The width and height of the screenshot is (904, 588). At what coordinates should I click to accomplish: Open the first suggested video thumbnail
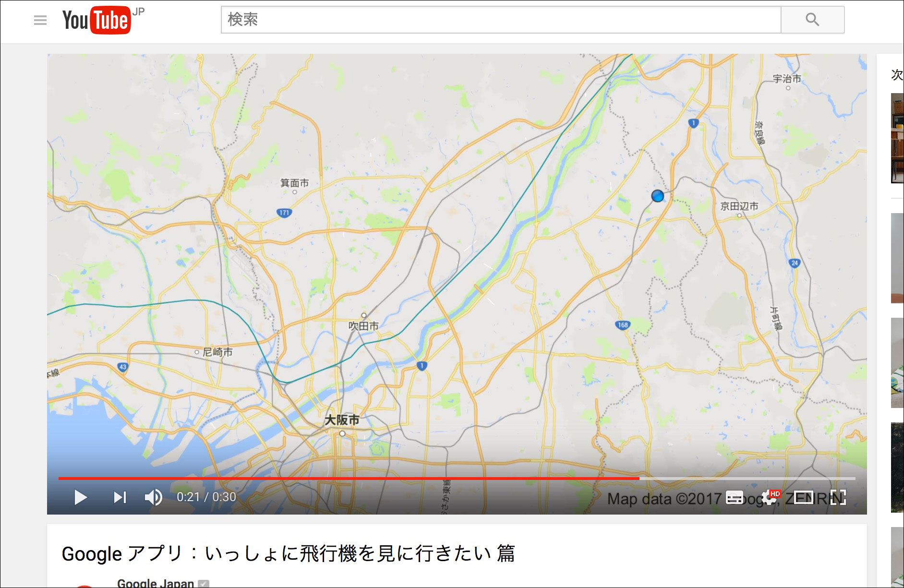click(897, 138)
